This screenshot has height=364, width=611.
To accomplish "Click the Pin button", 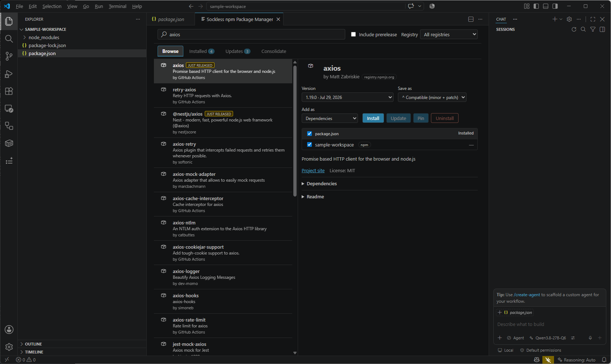I will click(421, 118).
